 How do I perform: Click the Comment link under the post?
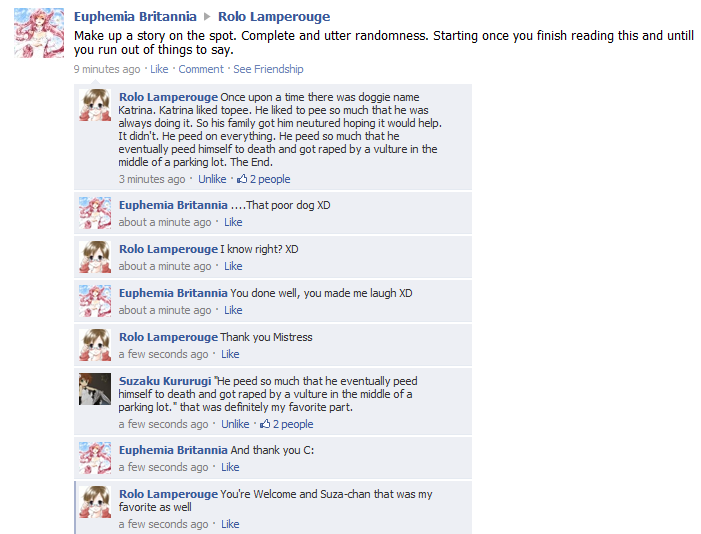coord(201,69)
